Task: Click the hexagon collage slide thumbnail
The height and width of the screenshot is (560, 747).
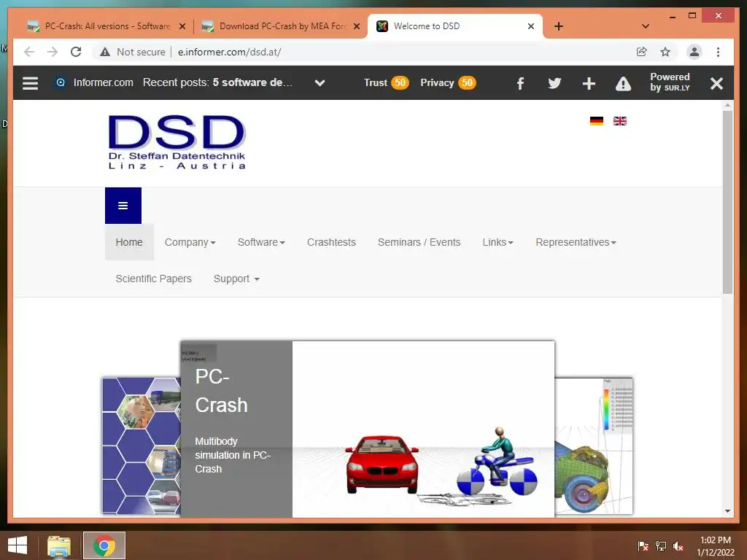Action: [x=142, y=446]
